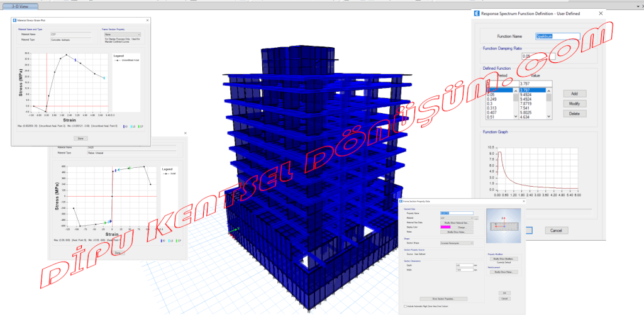Click the Modify button in Response Spectrum dialog
Screen dimensions: 644x315
[575, 104]
